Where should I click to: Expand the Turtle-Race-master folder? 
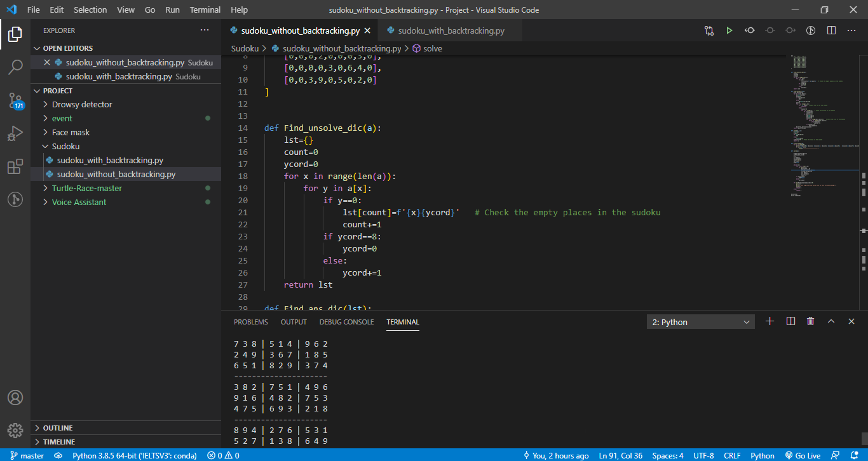(126, 188)
